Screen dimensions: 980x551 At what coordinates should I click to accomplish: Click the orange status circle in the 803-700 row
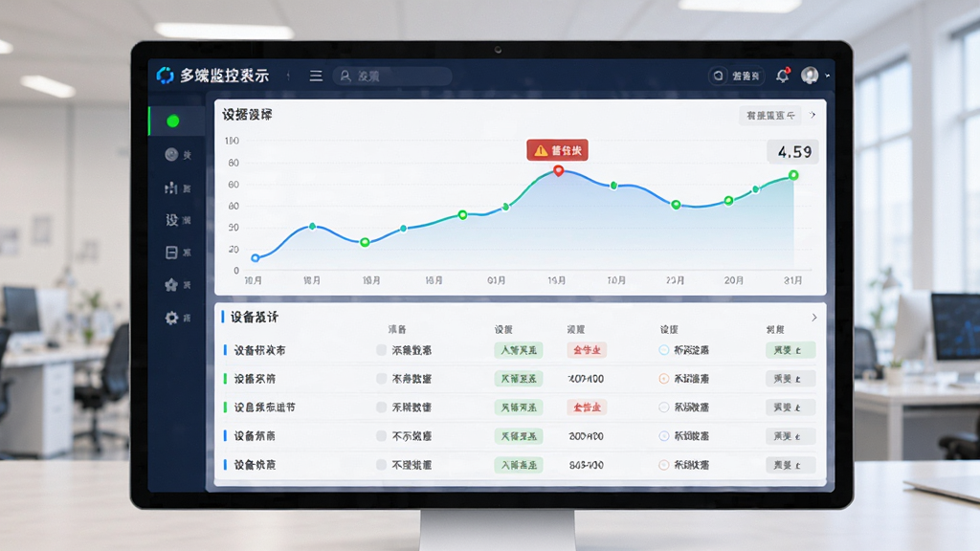664,465
